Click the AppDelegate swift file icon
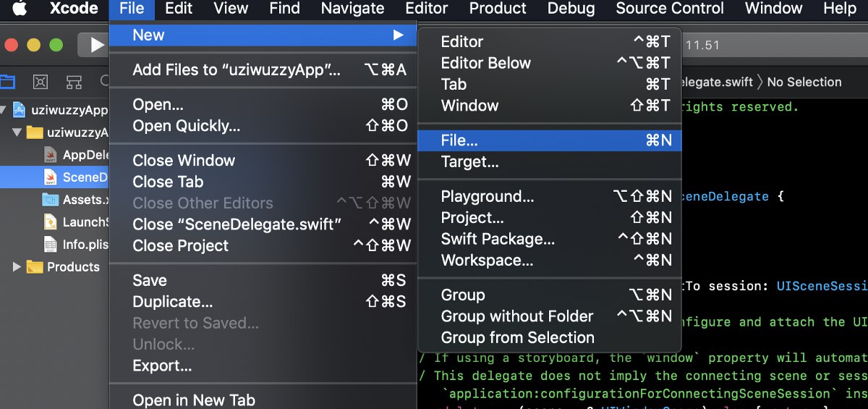Viewport: 868px width, 409px height. click(50, 155)
